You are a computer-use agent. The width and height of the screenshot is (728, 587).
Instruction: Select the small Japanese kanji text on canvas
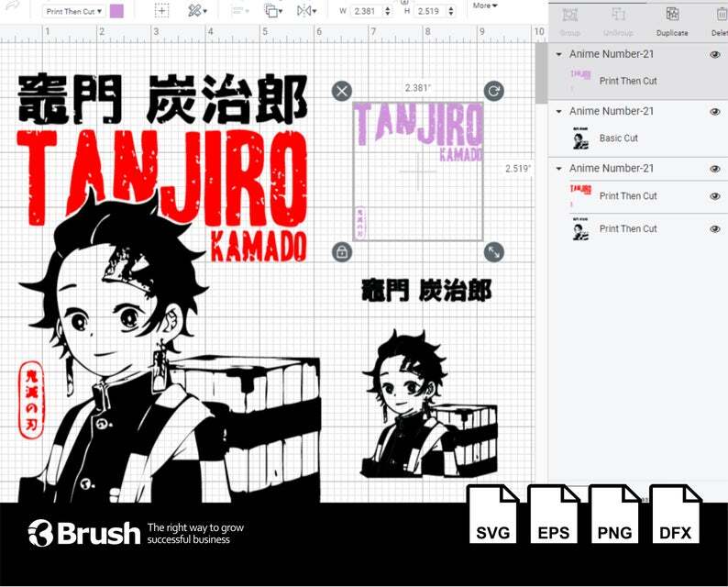point(425,291)
